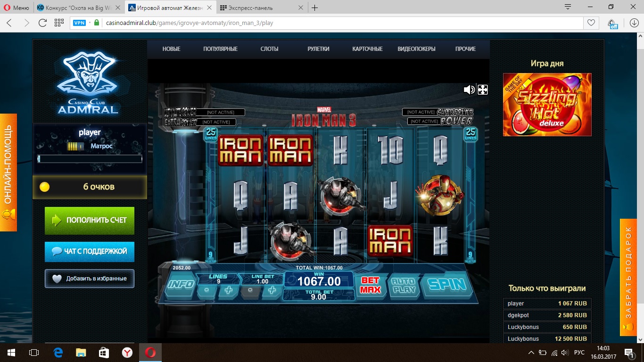Reload the current page
This screenshot has height=362, width=644.
[42, 23]
